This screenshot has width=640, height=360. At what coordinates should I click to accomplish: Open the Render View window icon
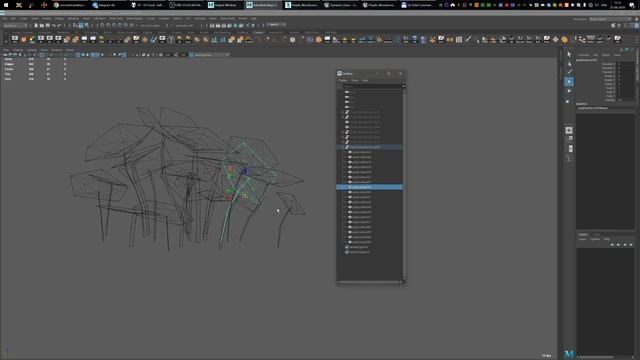pyautogui.click(x=212, y=25)
